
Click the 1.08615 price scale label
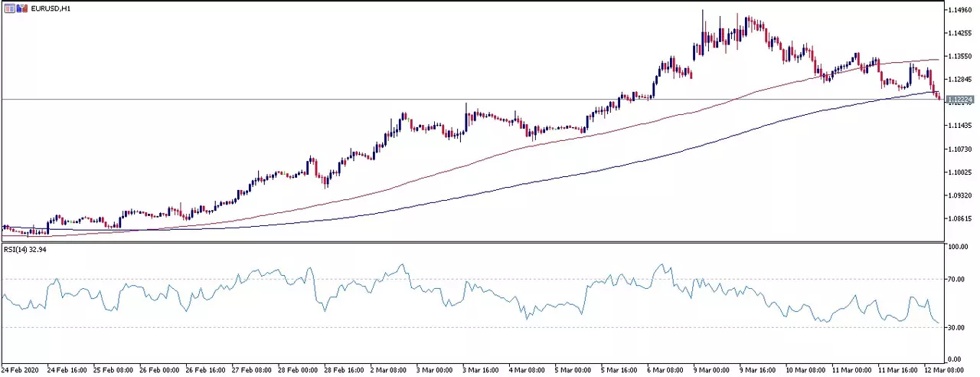click(961, 218)
